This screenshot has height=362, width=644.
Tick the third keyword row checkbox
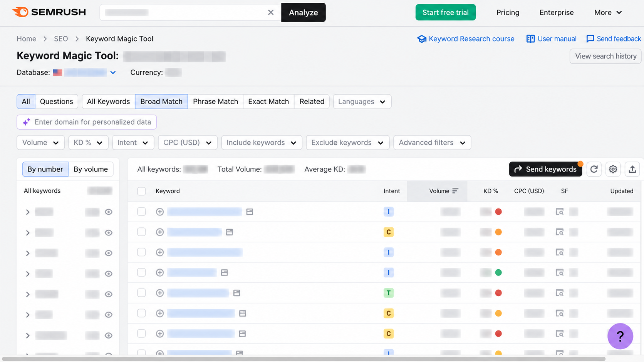[x=141, y=252]
